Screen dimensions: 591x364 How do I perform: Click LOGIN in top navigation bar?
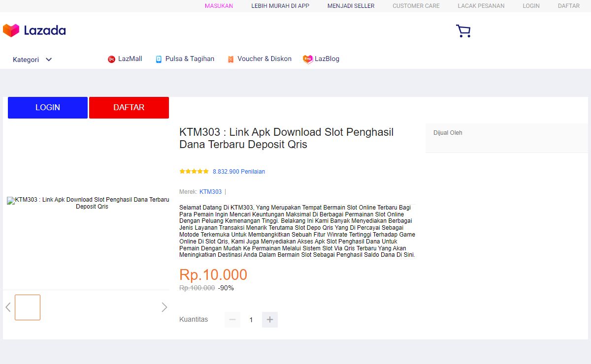(x=531, y=6)
